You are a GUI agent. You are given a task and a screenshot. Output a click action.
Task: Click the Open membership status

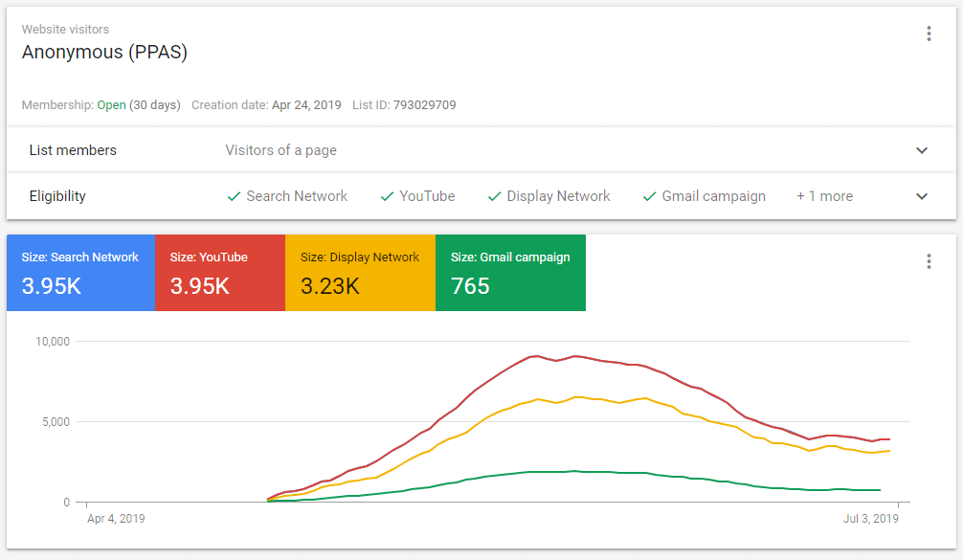111,105
